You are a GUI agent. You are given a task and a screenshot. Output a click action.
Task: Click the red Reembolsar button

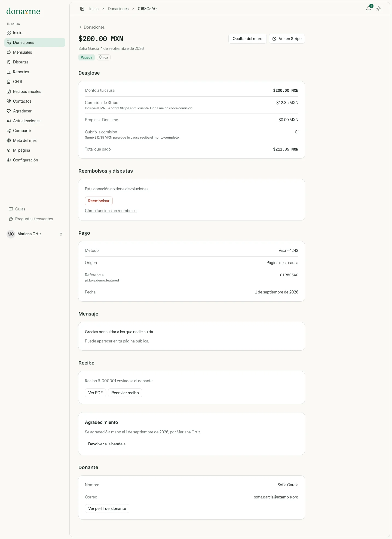point(99,201)
